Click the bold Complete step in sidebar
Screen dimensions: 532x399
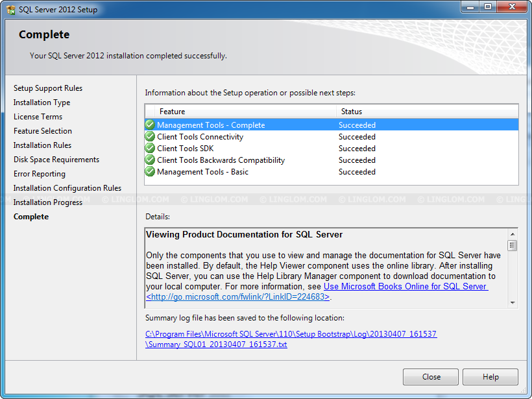pyautogui.click(x=31, y=217)
